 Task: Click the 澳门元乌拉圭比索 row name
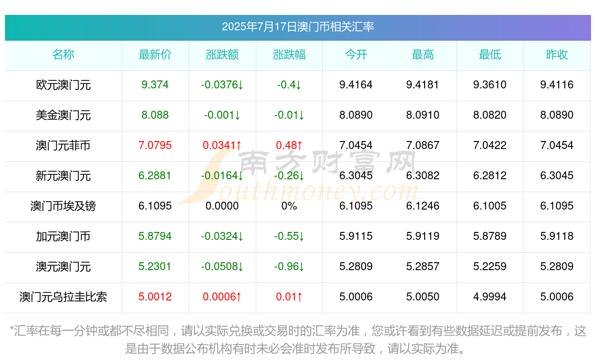64,297
